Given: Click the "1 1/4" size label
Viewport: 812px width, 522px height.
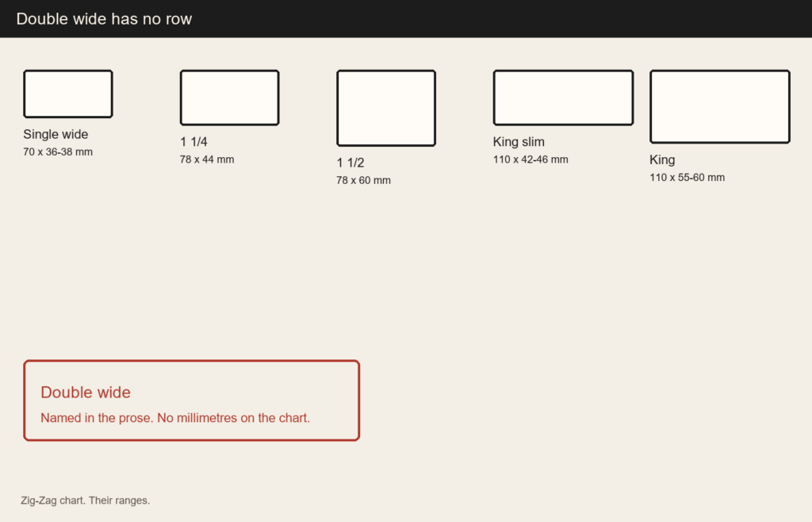Looking at the screenshot, I should pyautogui.click(x=193, y=141).
